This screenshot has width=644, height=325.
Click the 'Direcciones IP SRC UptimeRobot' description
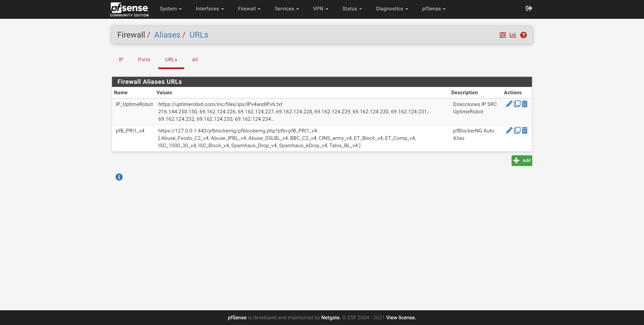coord(475,108)
